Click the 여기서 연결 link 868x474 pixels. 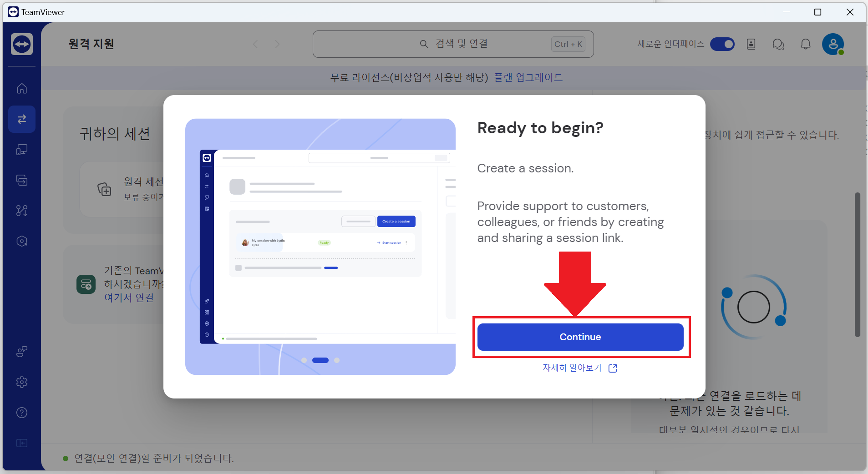[129, 298]
